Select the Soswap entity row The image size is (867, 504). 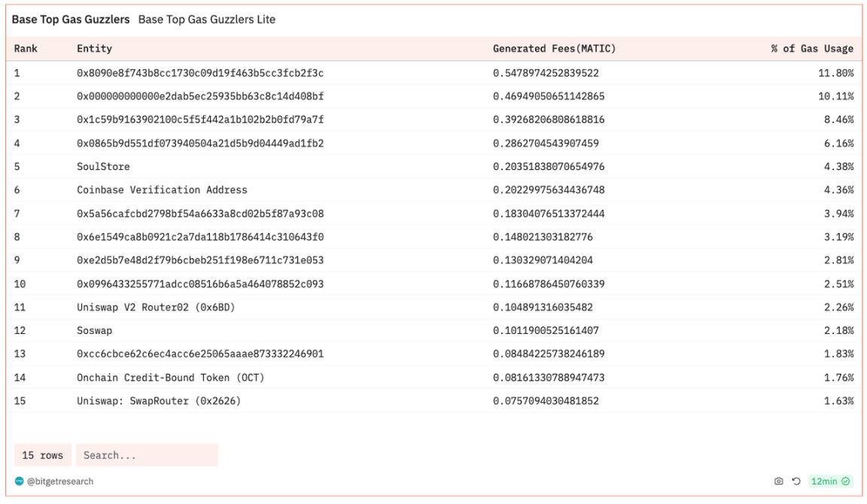pos(94,330)
